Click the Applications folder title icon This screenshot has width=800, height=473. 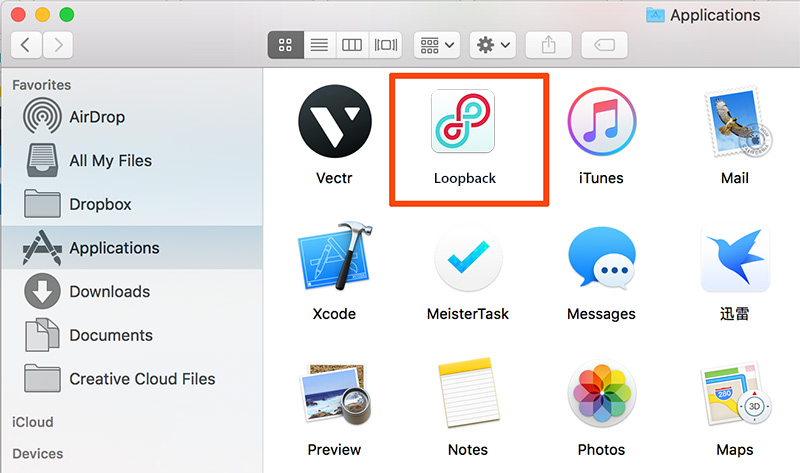pos(655,15)
